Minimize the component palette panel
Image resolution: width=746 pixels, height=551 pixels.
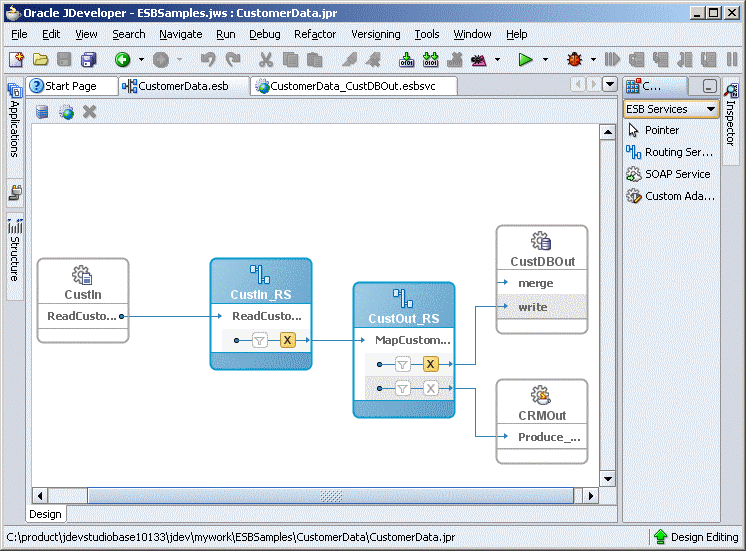click(709, 86)
